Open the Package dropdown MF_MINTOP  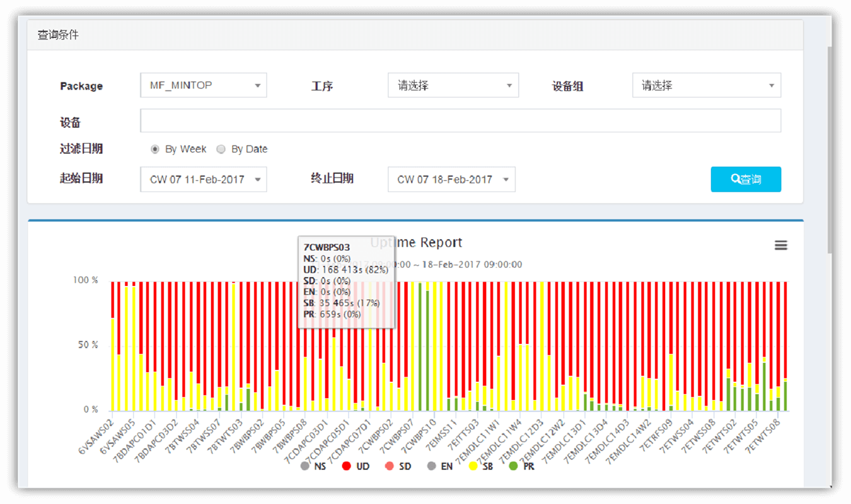click(204, 85)
